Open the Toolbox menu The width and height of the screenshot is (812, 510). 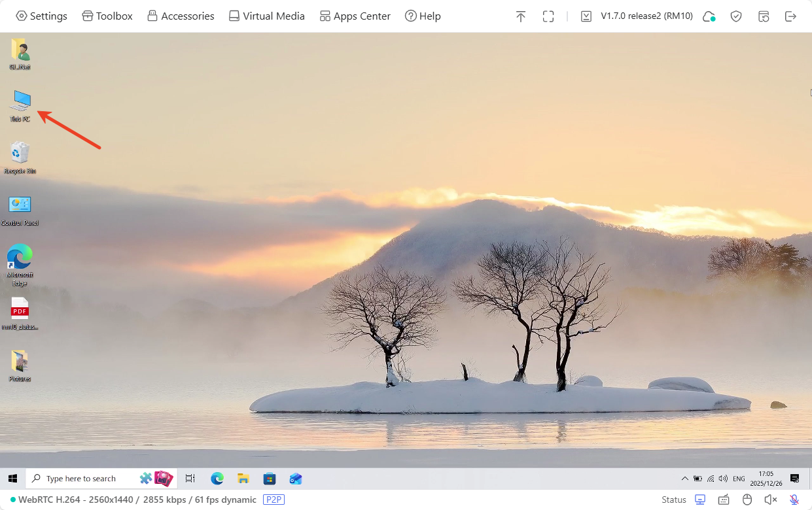tap(107, 16)
